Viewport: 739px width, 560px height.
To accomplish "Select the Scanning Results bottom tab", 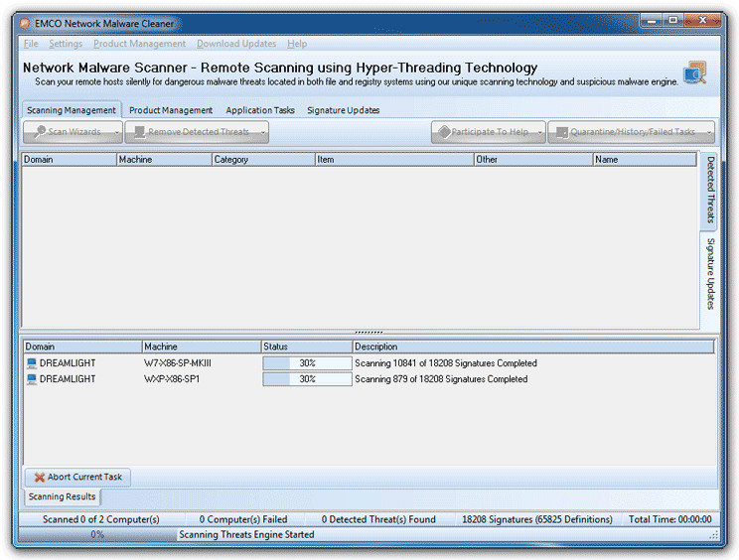I will click(x=62, y=496).
